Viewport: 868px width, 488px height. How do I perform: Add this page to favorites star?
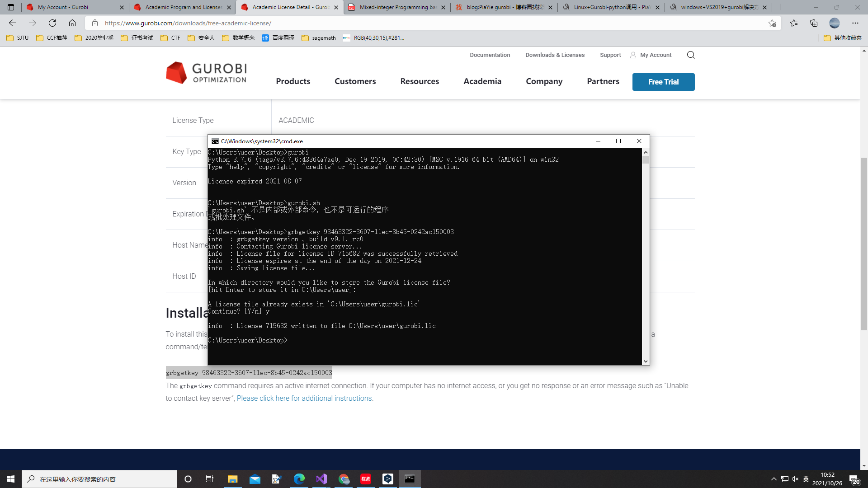click(x=772, y=23)
